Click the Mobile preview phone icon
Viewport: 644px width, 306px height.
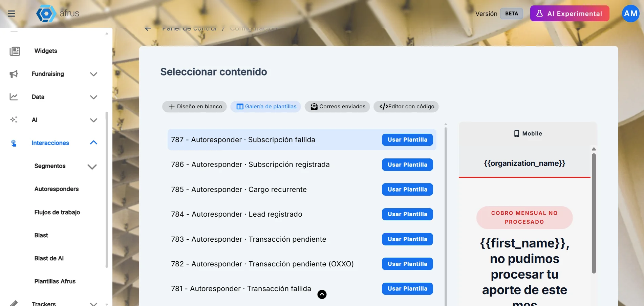pyautogui.click(x=516, y=134)
